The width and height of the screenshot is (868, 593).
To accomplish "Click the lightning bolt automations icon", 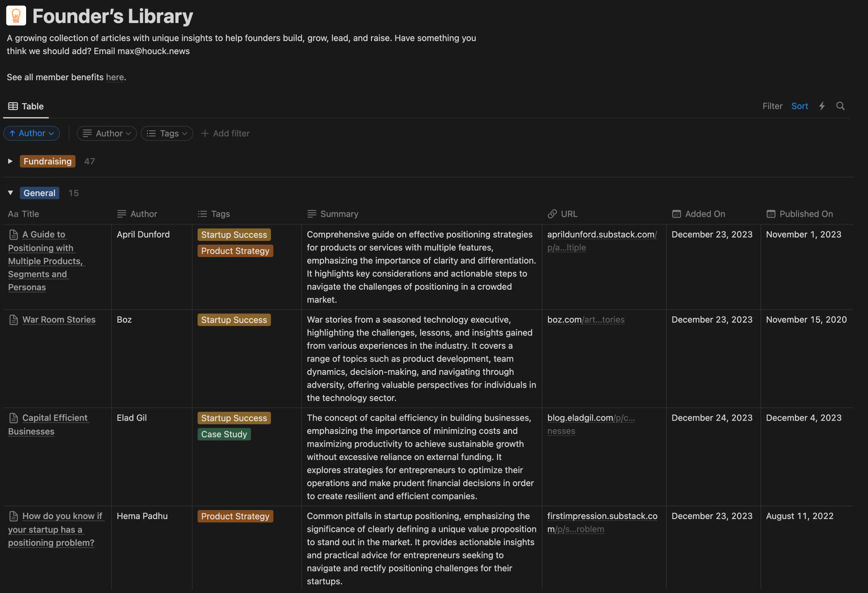I will (x=822, y=106).
